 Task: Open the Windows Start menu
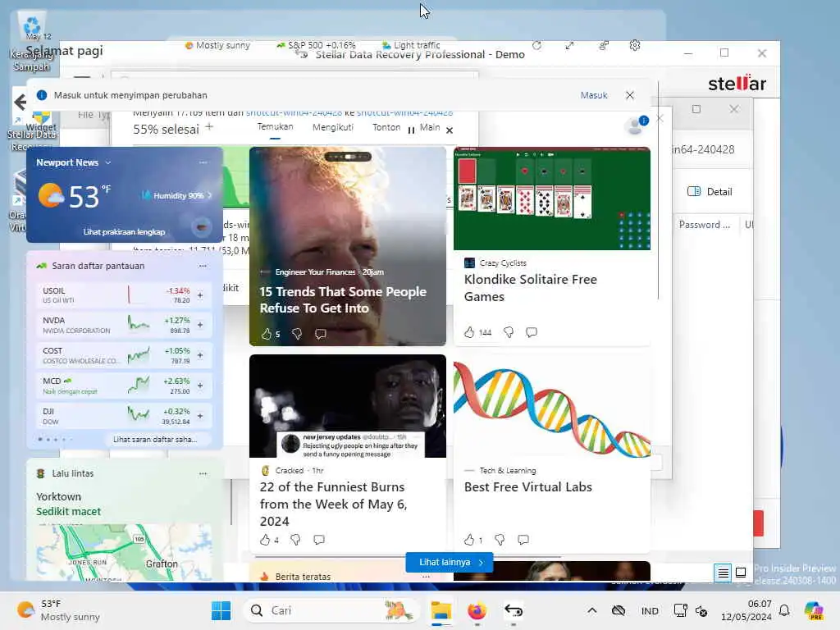click(221, 610)
